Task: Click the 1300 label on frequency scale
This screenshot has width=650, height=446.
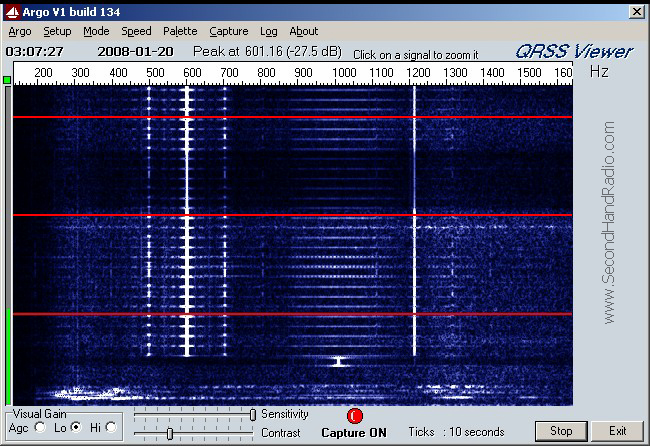Action: coord(455,73)
